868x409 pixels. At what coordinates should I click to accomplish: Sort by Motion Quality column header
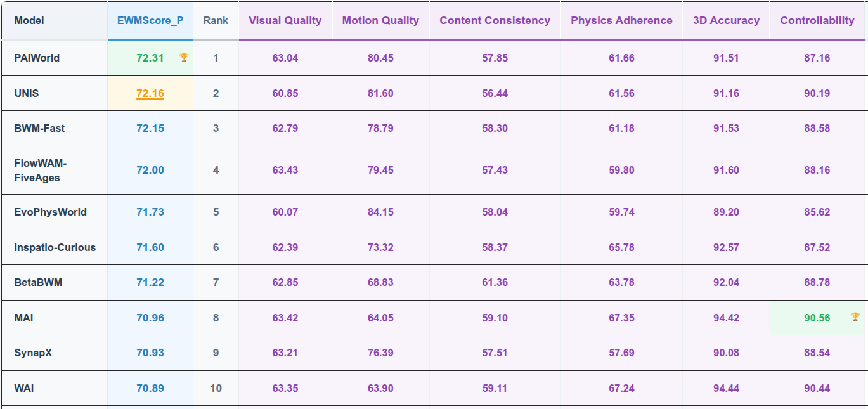(380, 20)
